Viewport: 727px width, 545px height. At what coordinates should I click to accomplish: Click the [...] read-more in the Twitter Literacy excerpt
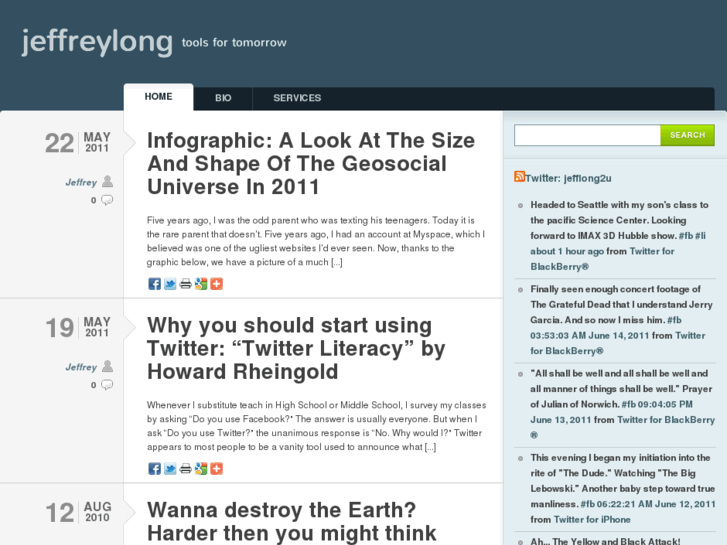pos(430,447)
